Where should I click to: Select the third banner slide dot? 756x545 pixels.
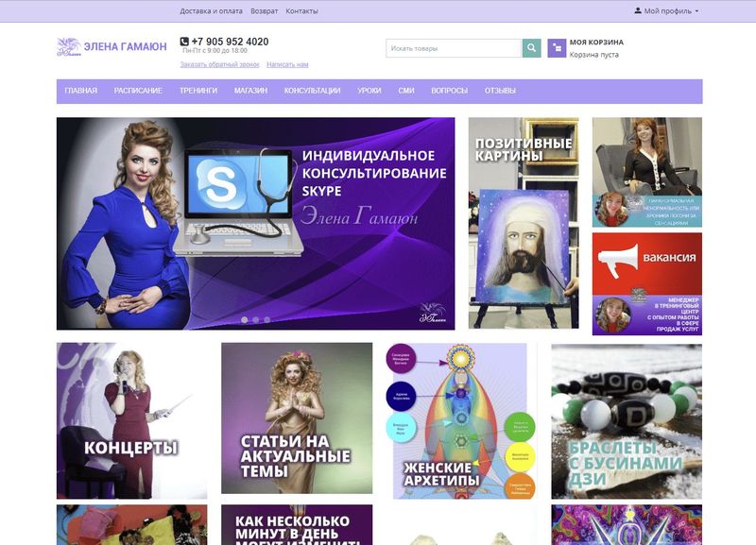click(266, 319)
